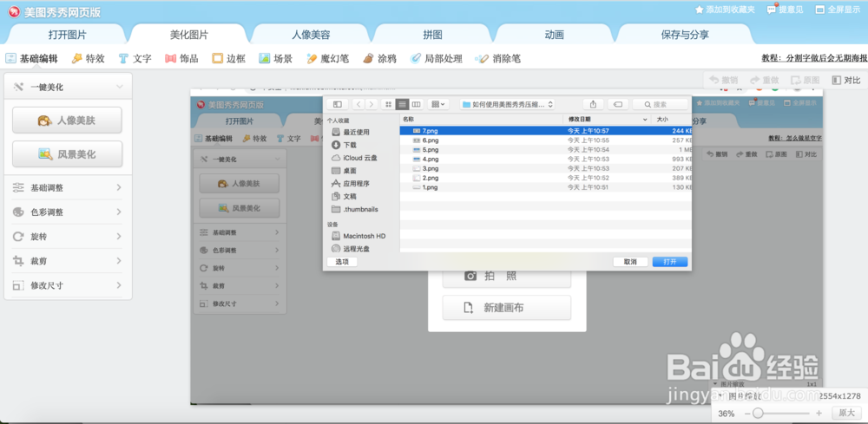Select the 消除笔 eraser pen tool

[498, 59]
